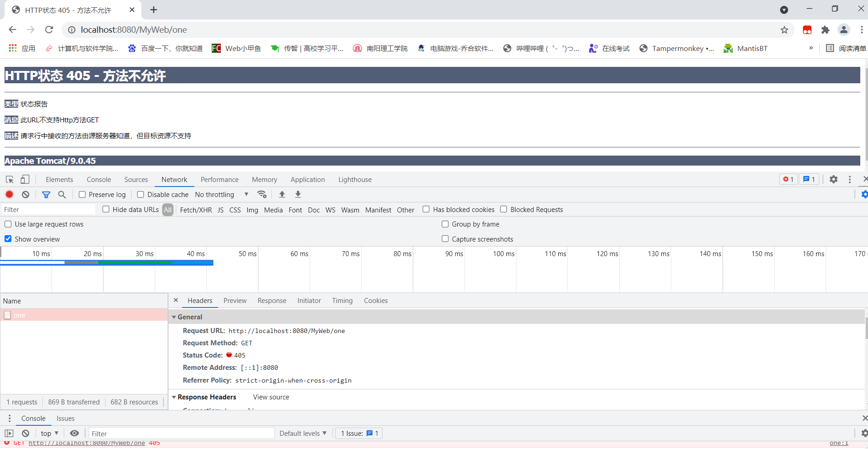This screenshot has width=868, height=449.
Task: Check Hide data URLs
Action: click(x=106, y=209)
